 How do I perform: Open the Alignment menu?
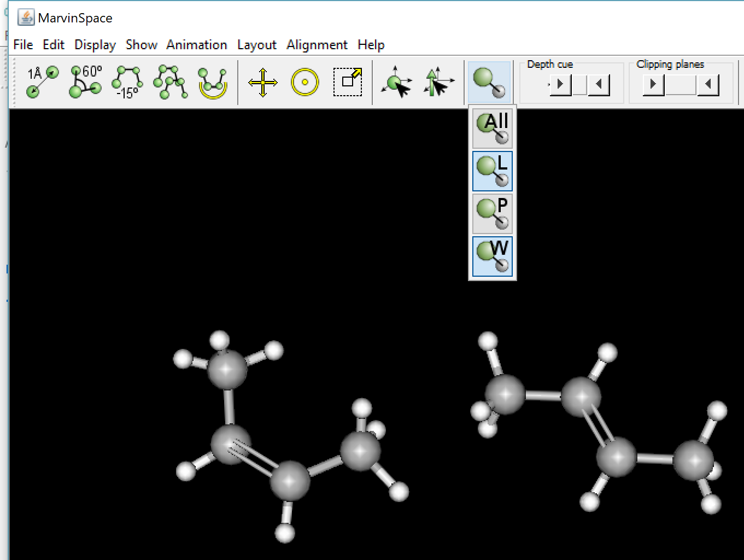(317, 45)
